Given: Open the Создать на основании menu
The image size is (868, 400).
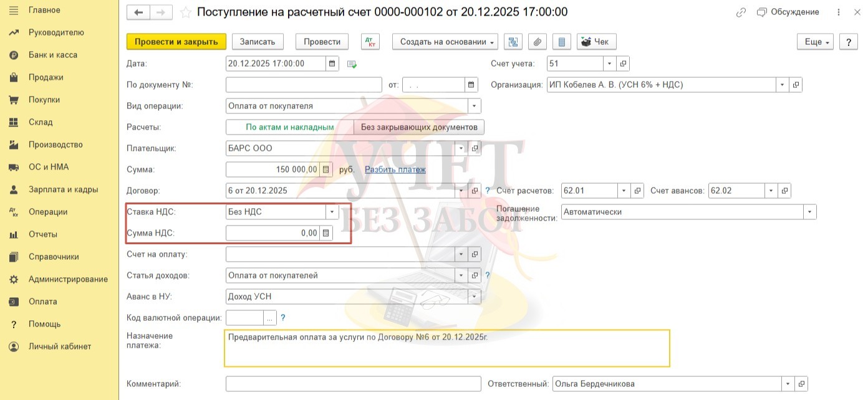Looking at the screenshot, I should [445, 42].
